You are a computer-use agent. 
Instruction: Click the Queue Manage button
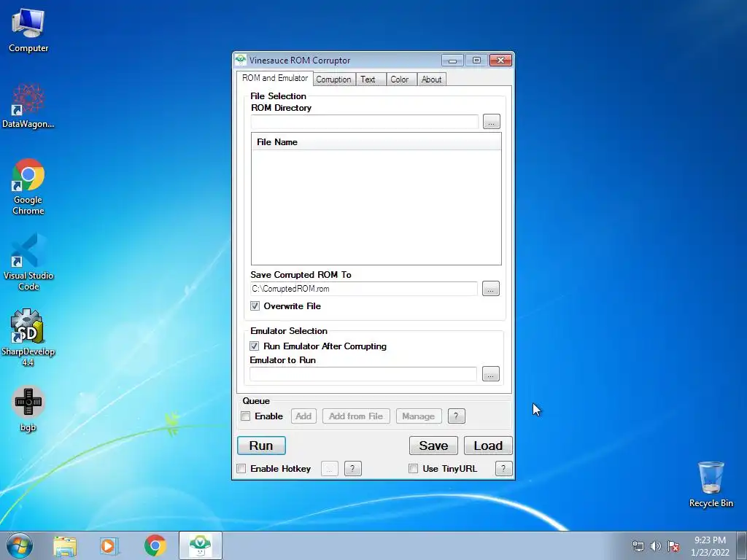[418, 416]
